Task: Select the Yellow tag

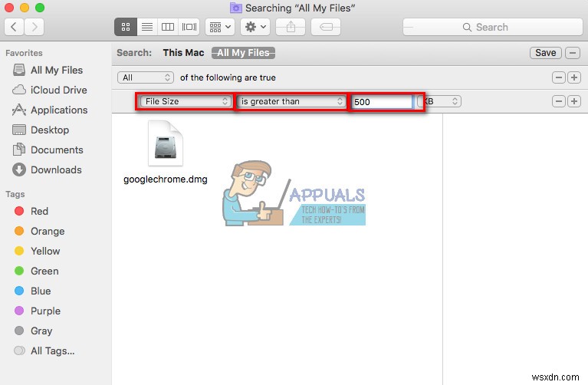Action: click(x=37, y=251)
